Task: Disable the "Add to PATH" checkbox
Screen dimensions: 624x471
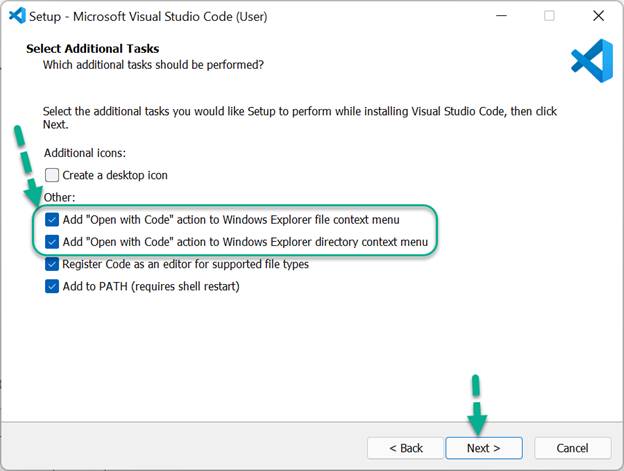Action: tap(52, 286)
